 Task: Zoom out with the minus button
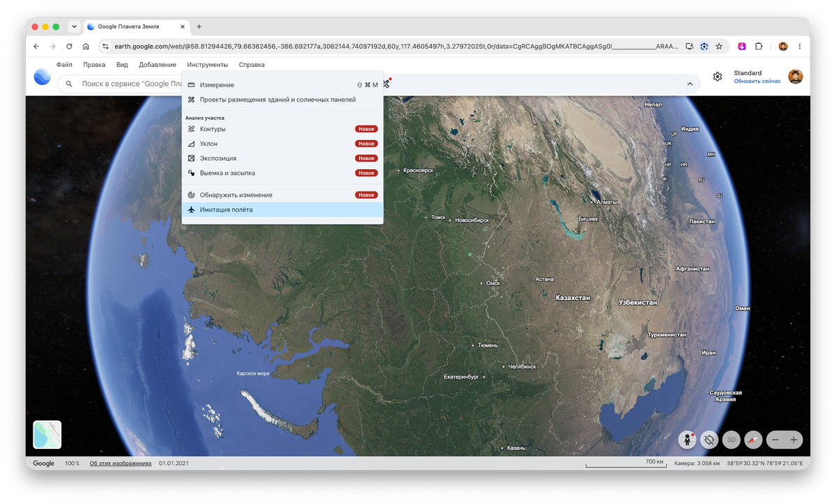tap(775, 440)
